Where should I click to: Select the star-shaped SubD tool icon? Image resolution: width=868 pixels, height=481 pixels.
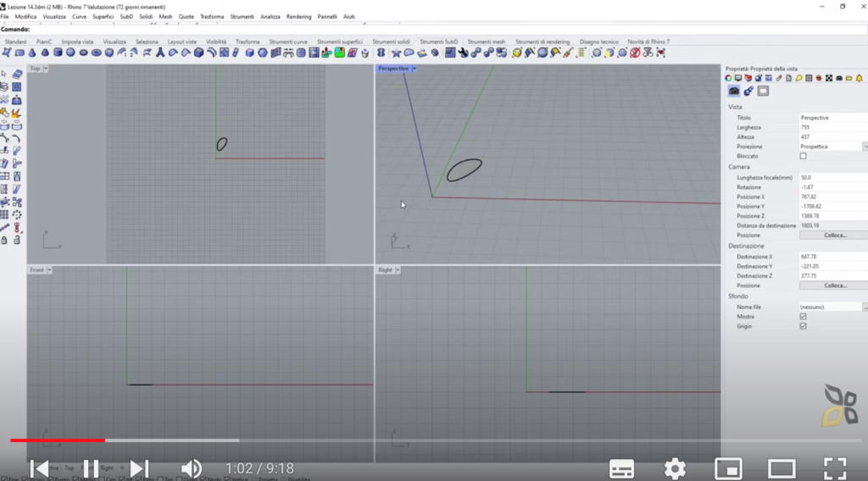pyautogui.click(x=396, y=53)
